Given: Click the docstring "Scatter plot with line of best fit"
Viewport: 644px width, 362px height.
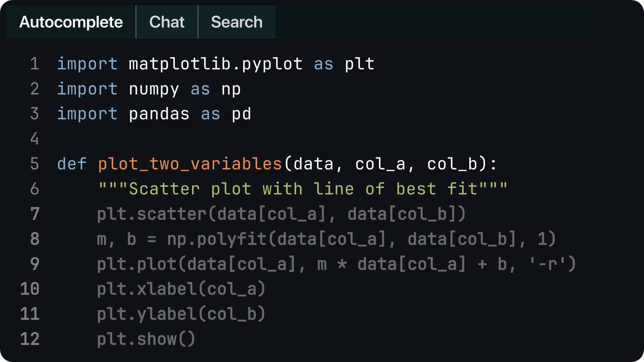Looking at the screenshot, I should 303,189.
